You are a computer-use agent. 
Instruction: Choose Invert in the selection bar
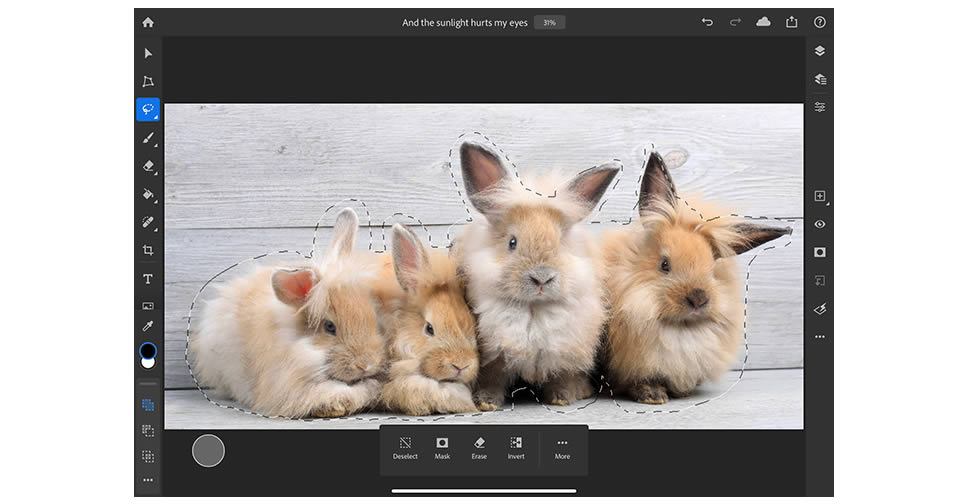(x=516, y=448)
